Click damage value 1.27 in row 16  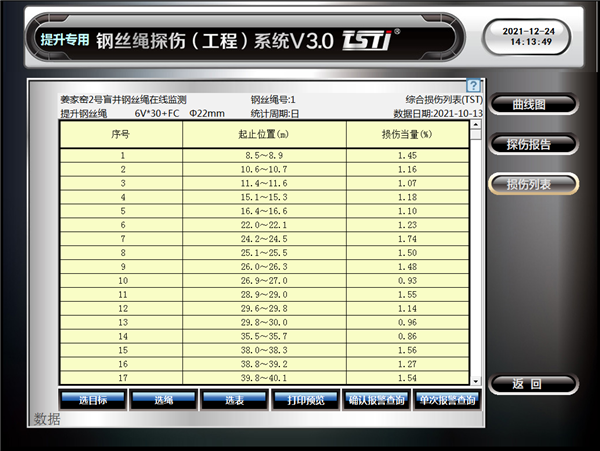408,364
